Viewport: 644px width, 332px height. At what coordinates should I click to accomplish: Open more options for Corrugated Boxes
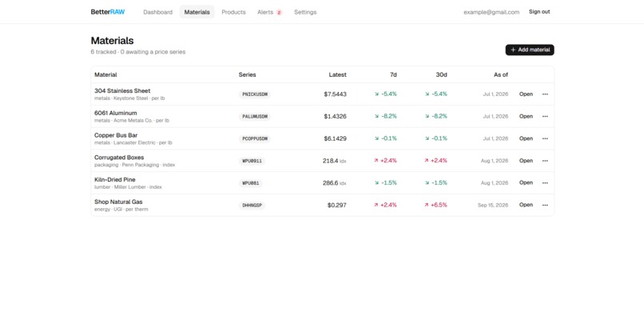(x=545, y=161)
